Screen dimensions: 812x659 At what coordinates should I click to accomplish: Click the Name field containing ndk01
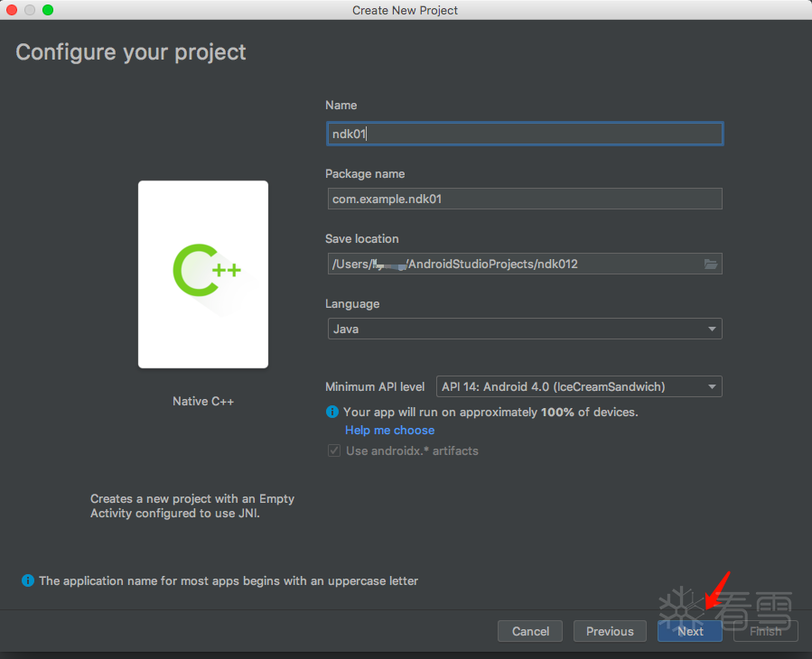[x=525, y=134]
